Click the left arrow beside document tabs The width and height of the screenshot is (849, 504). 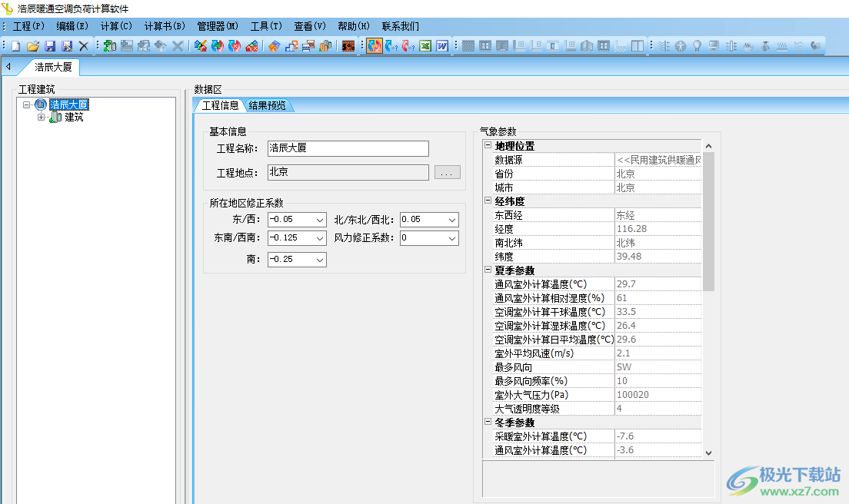(8, 67)
